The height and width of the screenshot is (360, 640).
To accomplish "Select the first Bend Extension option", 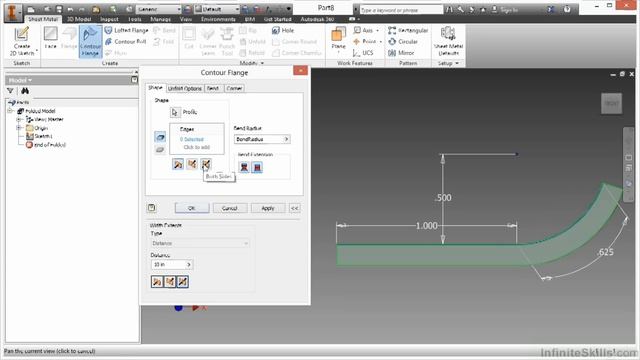I will pos(244,167).
